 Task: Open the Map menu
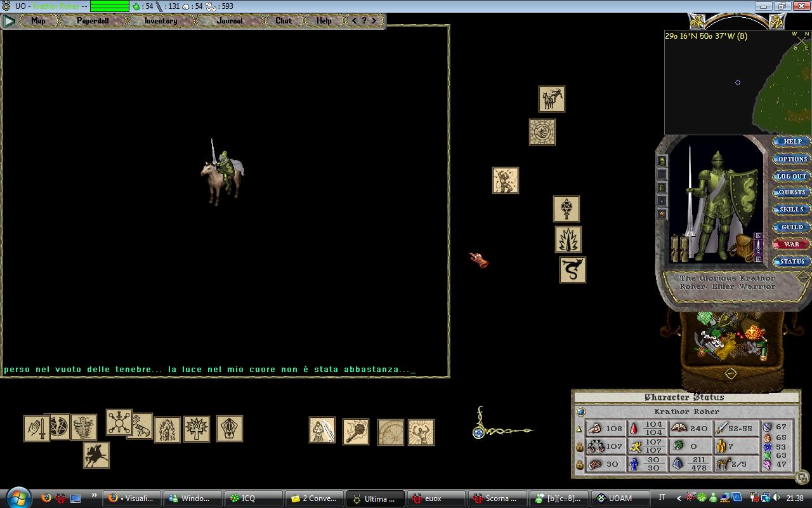pyautogui.click(x=38, y=21)
